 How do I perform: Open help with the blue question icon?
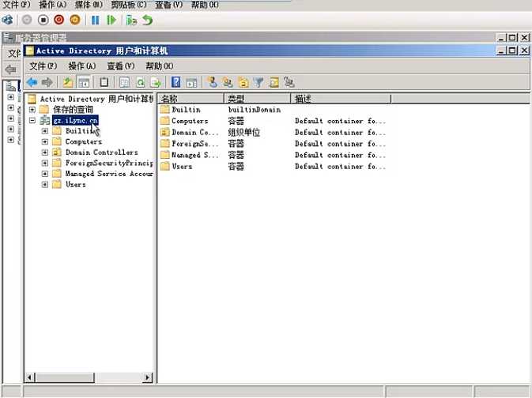tap(175, 82)
